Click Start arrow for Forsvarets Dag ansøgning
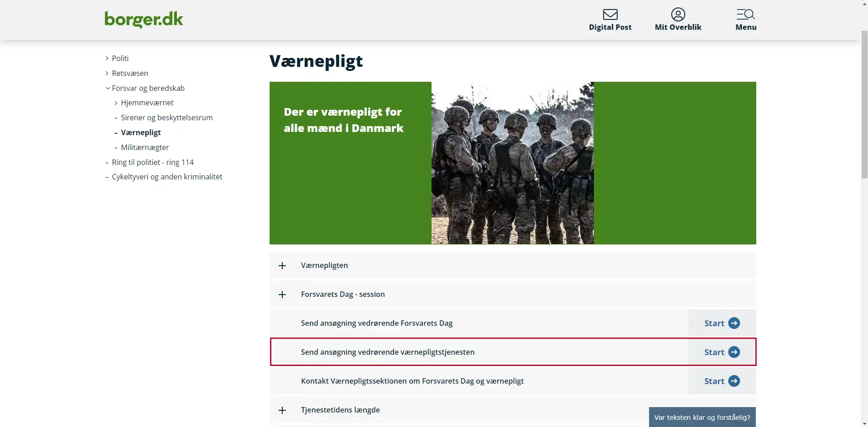 734,323
